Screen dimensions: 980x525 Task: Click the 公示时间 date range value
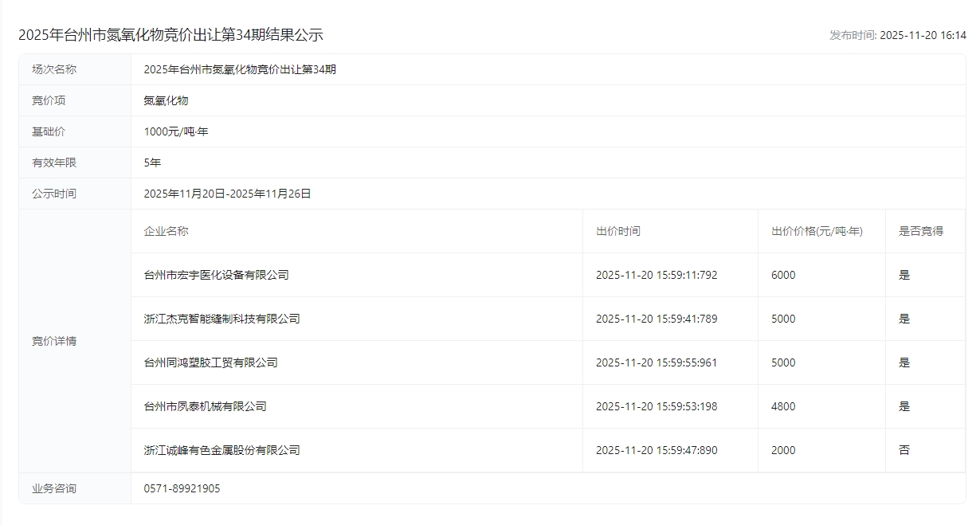coord(227,194)
